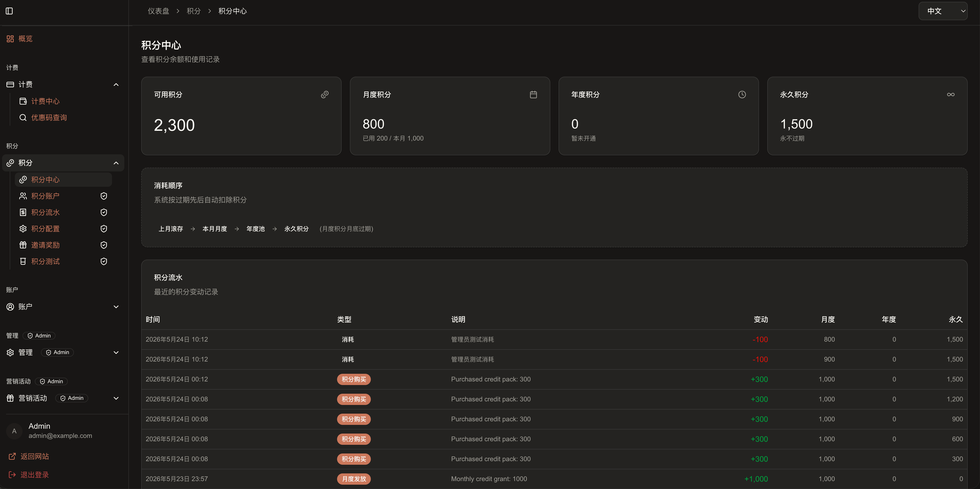980x489 pixels.
Task: Click the 积分购买 badge at 00:12
Action: 354,379
